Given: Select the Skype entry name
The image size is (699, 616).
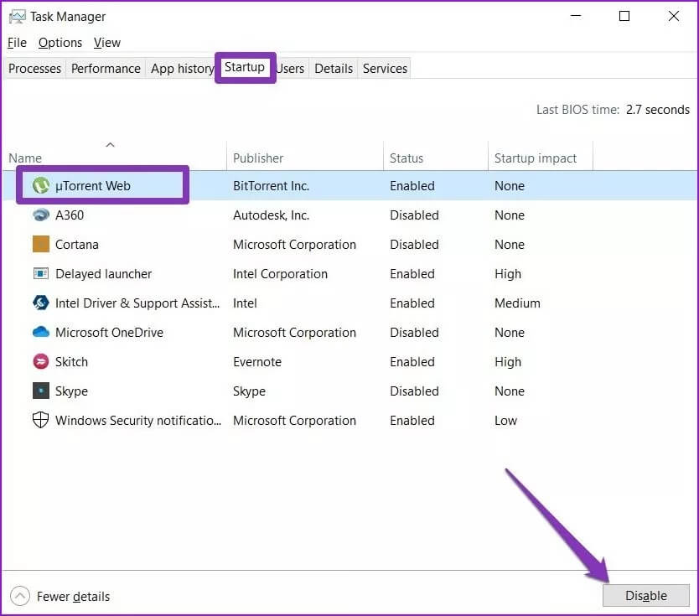Looking at the screenshot, I should coord(71,391).
